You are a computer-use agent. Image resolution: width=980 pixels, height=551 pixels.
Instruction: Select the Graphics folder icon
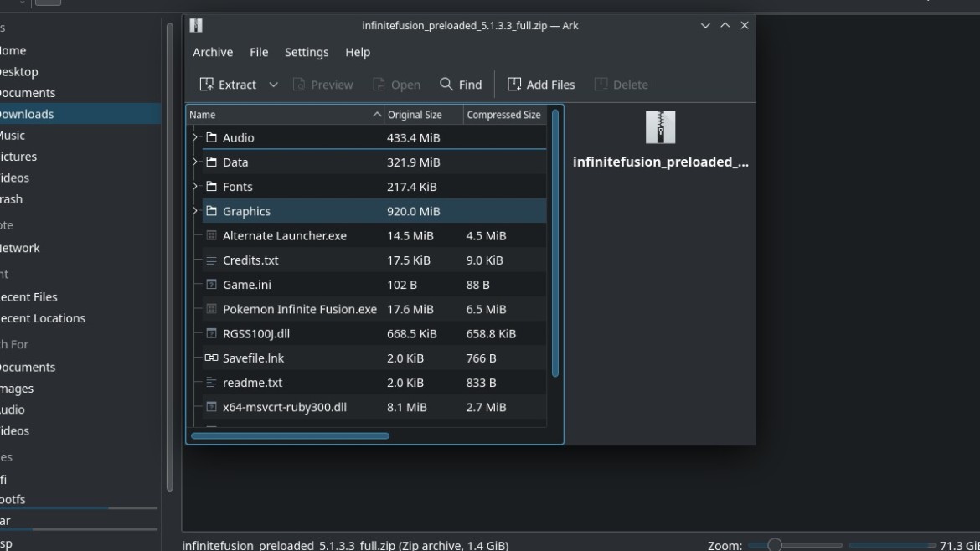[211, 212]
